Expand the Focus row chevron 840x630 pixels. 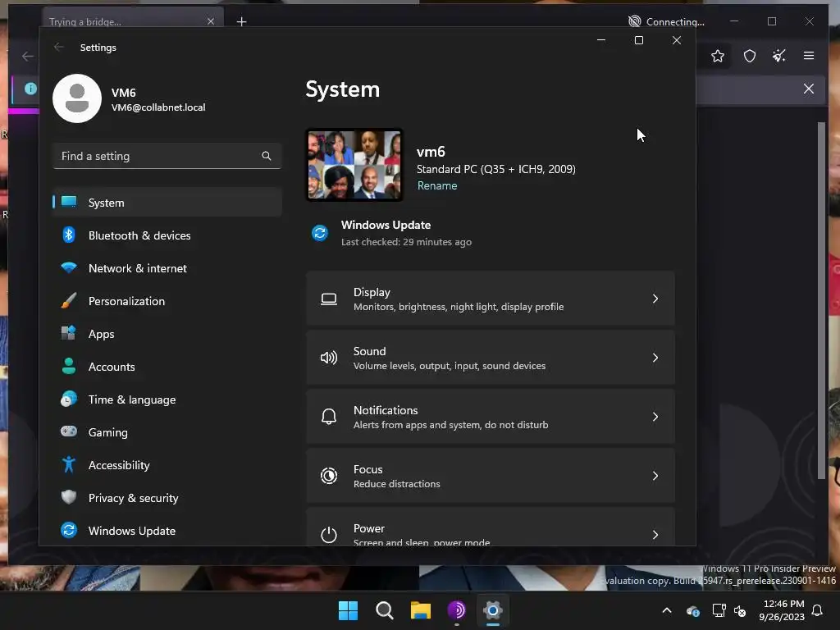[655, 476]
